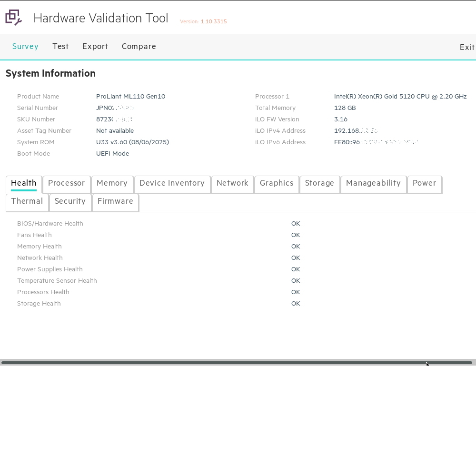
Task: Select the Health tab
Action: [x=24, y=185]
